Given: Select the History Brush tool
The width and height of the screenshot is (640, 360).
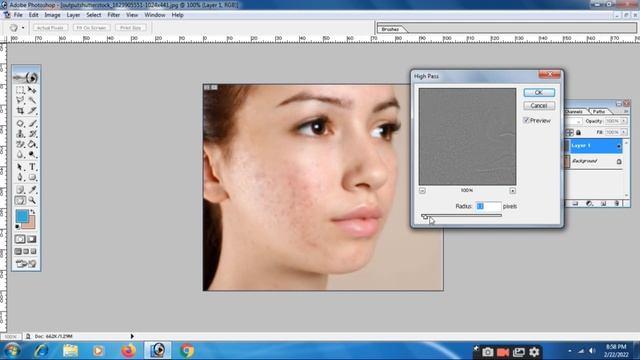Looking at the screenshot, I should [32, 134].
